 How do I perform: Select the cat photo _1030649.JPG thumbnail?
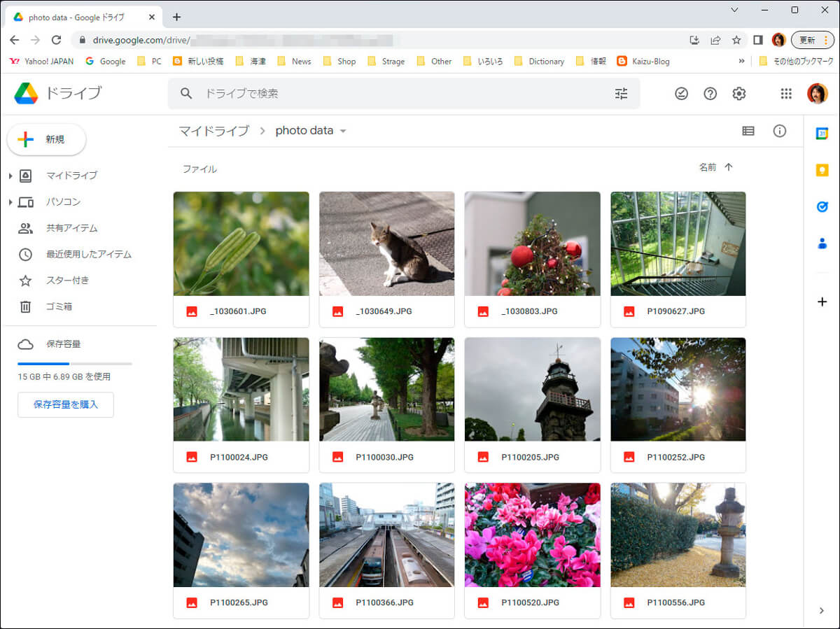pos(386,243)
